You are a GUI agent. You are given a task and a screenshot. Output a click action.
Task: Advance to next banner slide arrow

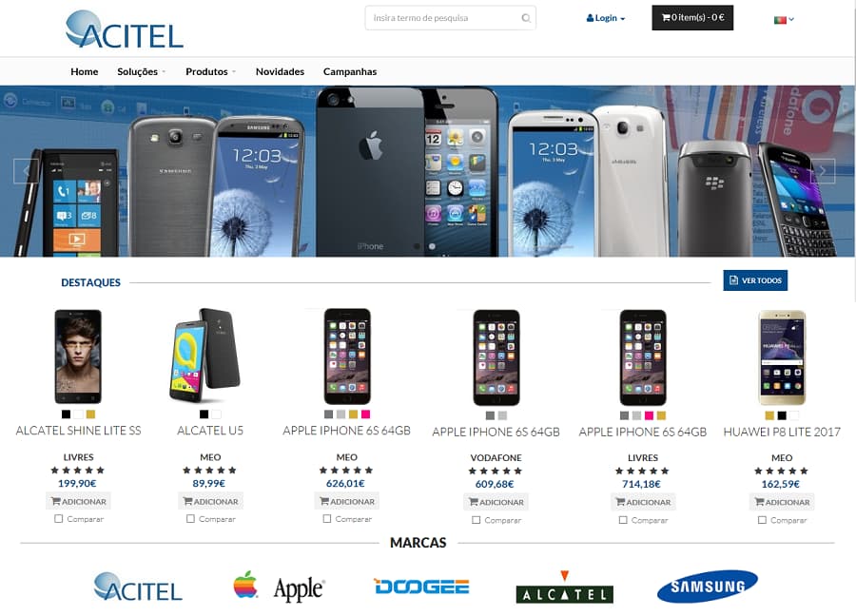822,171
